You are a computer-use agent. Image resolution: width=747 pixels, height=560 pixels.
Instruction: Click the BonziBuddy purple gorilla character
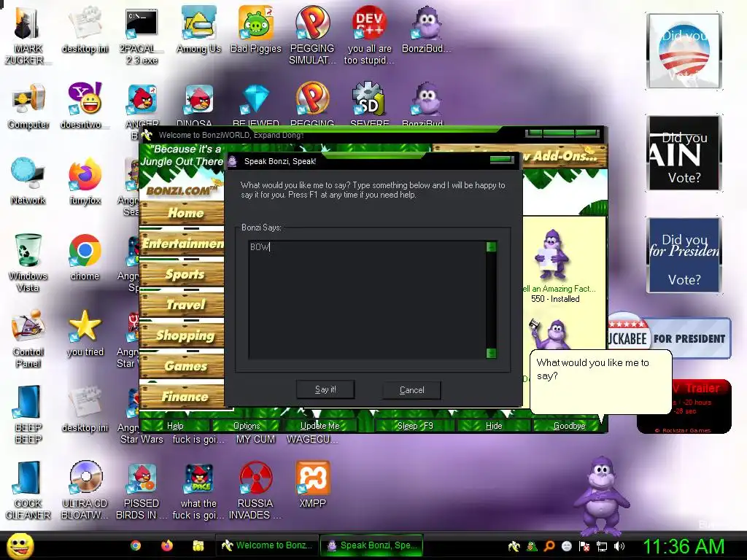(601, 496)
